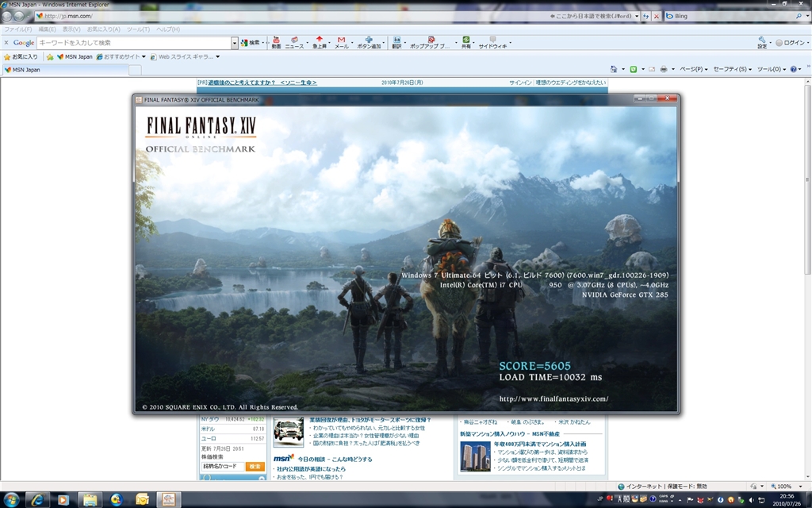Viewport: 812px width, 508px height.
Task: Click the orange 検索 stock search button
Action: [255, 467]
